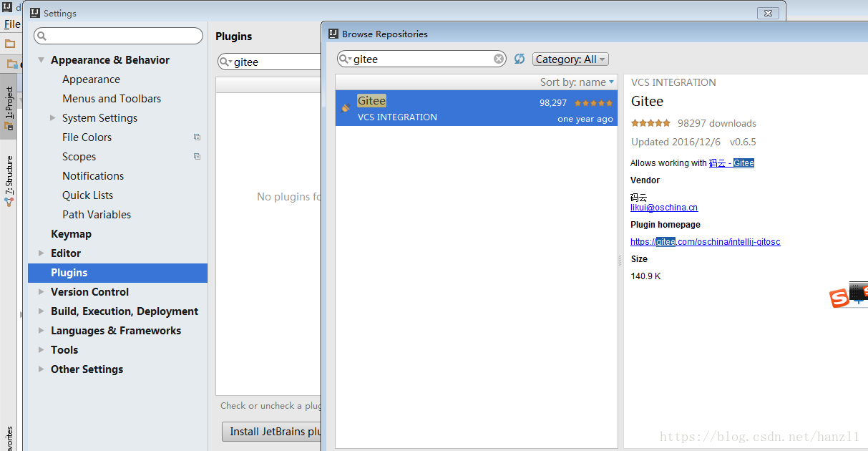
Task: Expand the Tools settings section
Action: [41, 350]
